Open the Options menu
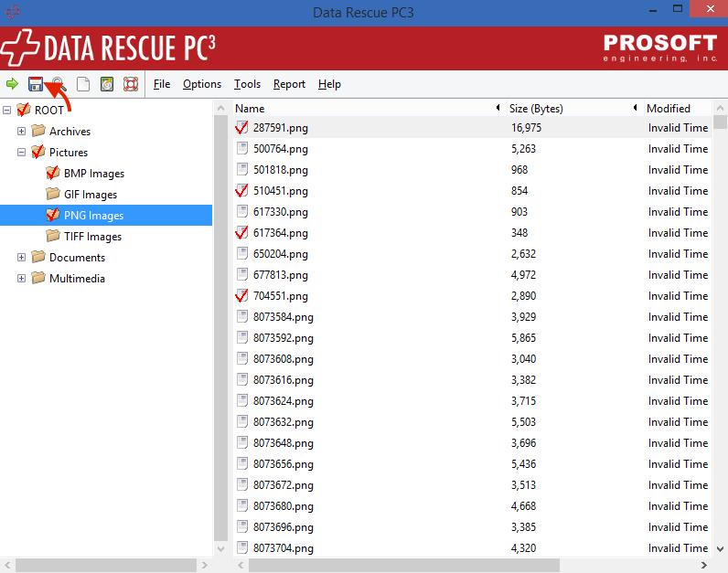728x573 pixels. [x=202, y=84]
